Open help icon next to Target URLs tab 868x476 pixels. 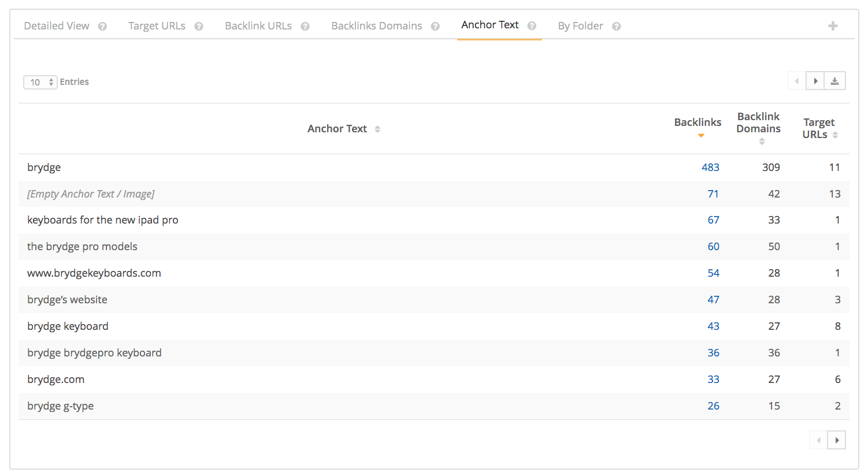coord(199,27)
